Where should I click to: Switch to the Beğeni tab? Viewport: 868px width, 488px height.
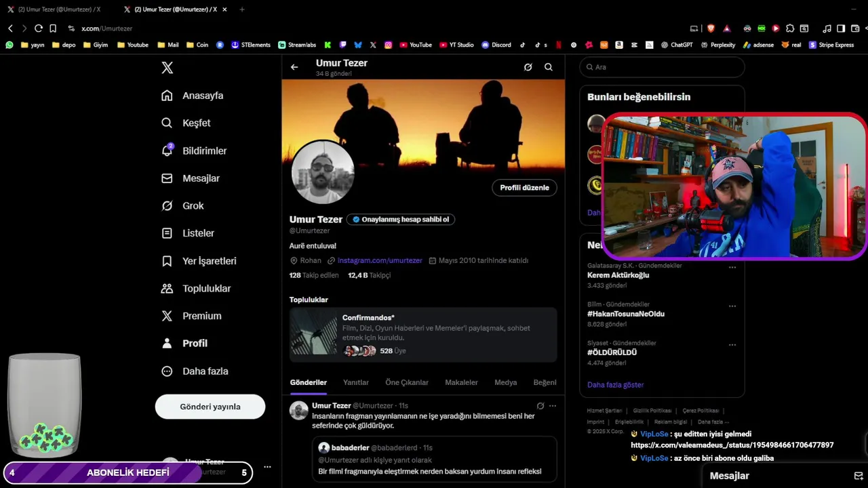point(545,382)
